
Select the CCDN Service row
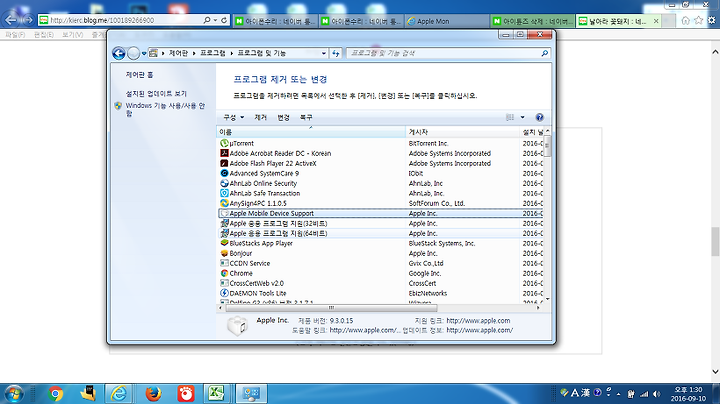[x=381, y=264]
